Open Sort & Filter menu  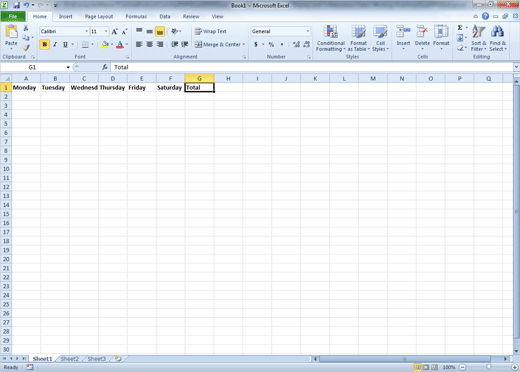[x=479, y=38]
